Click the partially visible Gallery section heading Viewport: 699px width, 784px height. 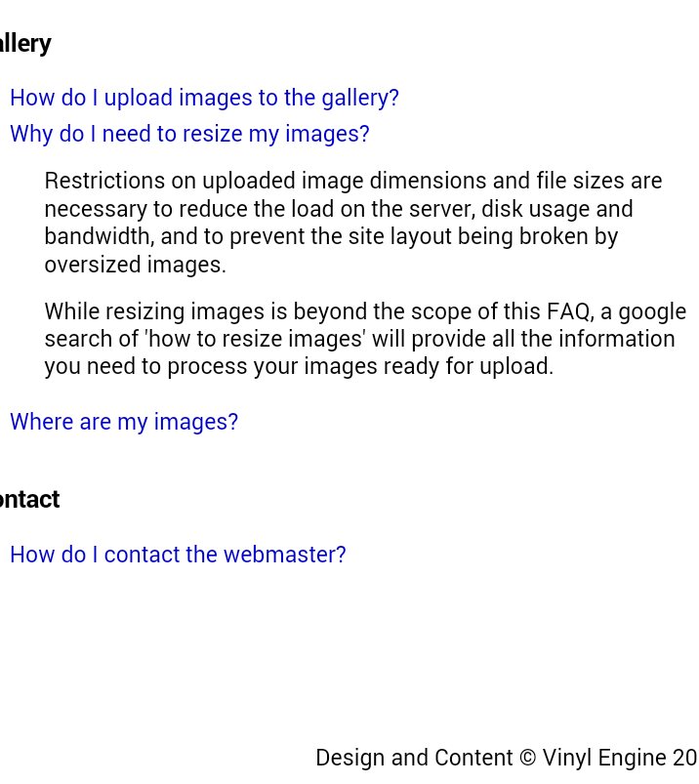point(25,44)
